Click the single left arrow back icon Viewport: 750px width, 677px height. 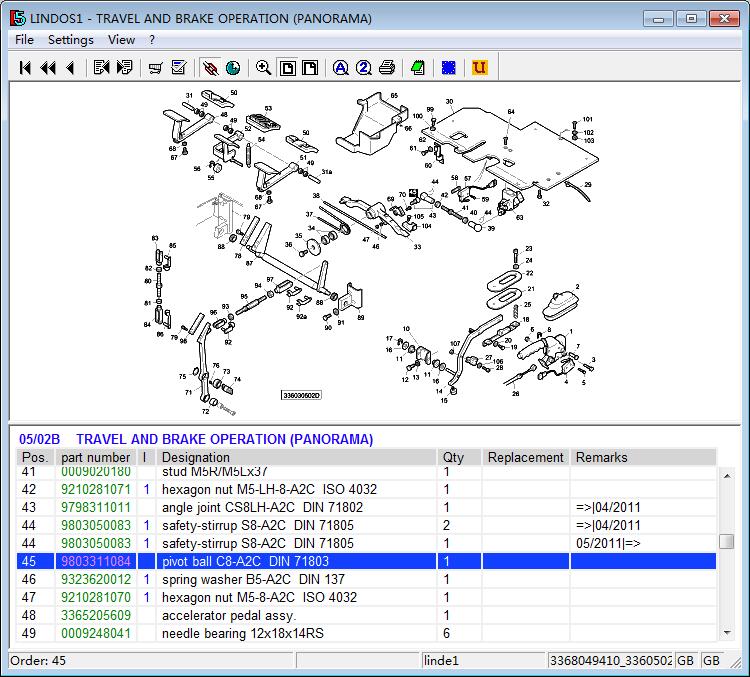tap(70, 67)
